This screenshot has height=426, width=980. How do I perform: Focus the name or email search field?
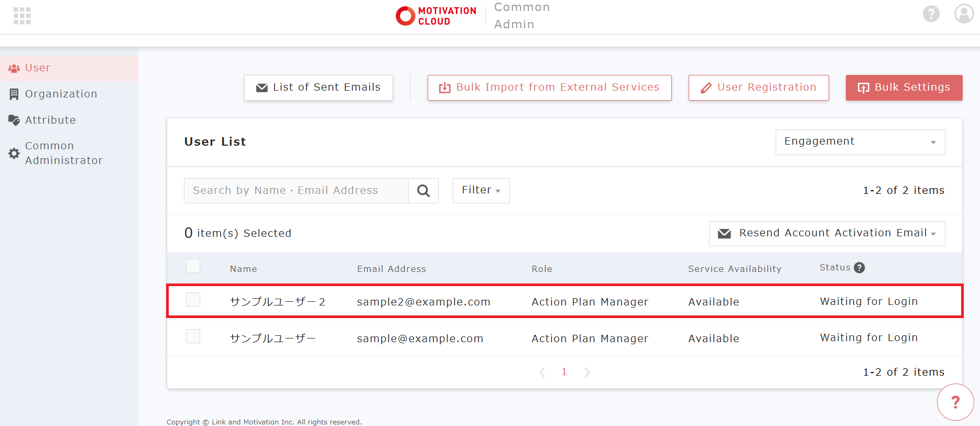coord(296,191)
